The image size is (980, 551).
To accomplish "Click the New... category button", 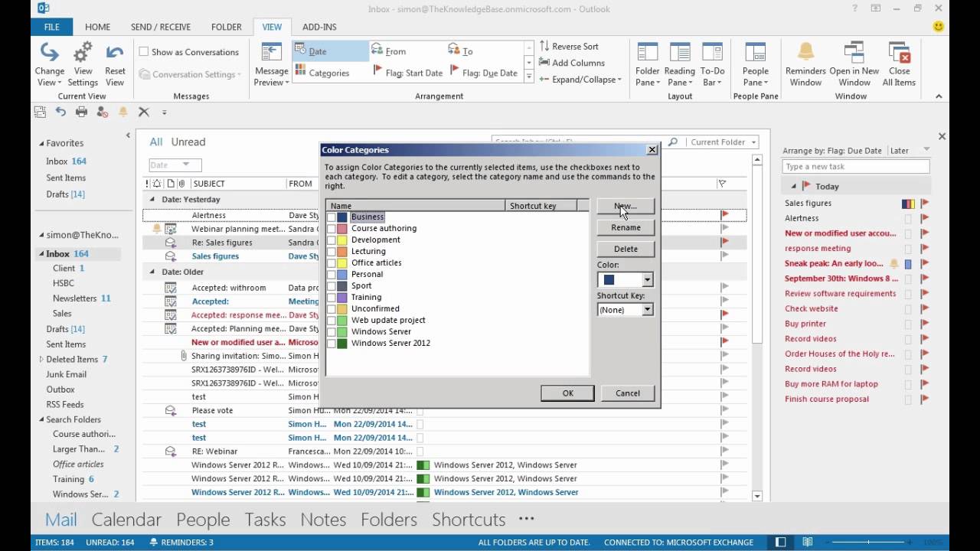I will (x=626, y=206).
